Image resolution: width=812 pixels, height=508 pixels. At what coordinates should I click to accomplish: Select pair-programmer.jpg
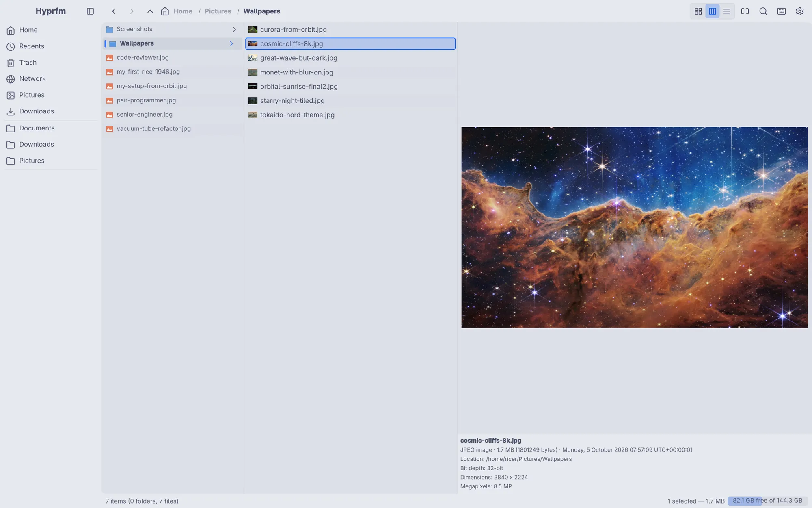(x=173, y=100)
